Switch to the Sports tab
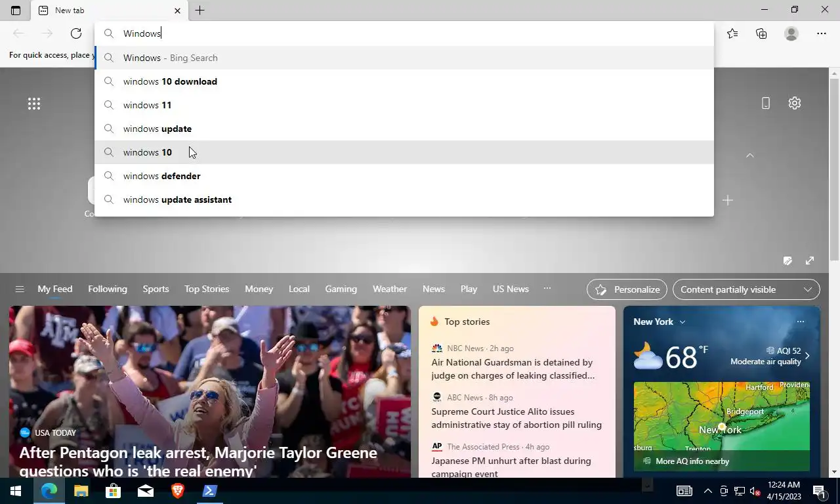840x504 pixels. [x=156, y=289]
